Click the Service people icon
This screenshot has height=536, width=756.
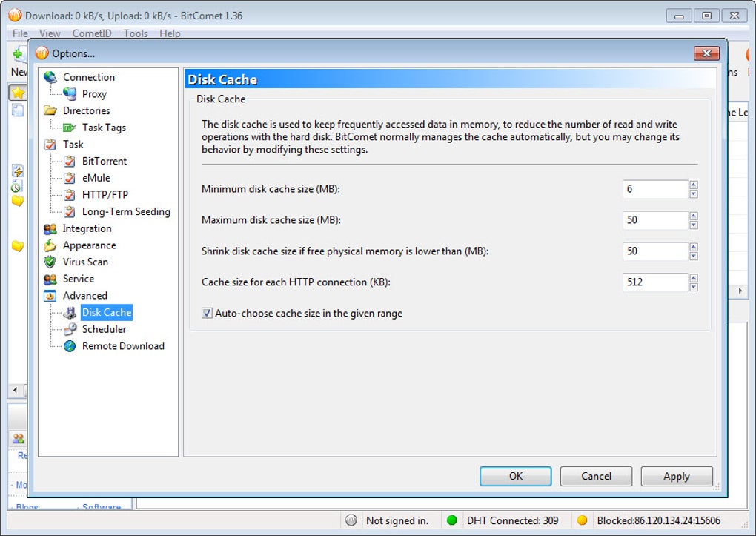(x=50, y=279)
